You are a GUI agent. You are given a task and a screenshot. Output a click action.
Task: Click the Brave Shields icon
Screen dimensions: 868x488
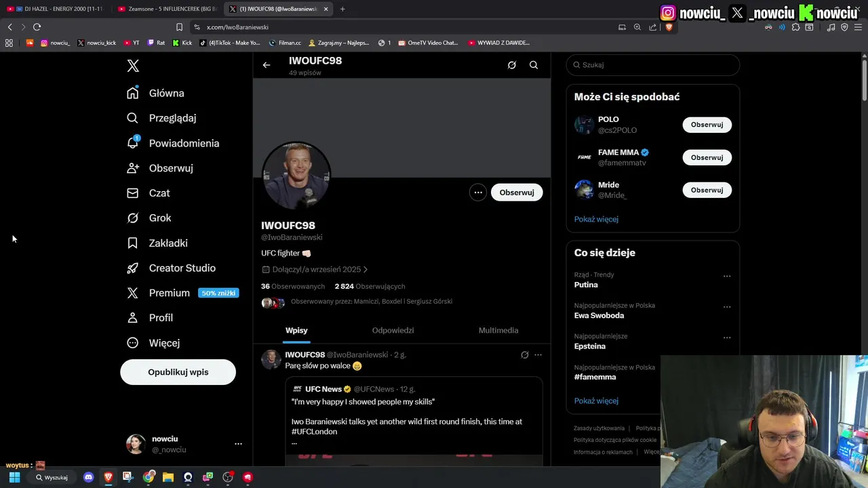click(x=669, y=27)
